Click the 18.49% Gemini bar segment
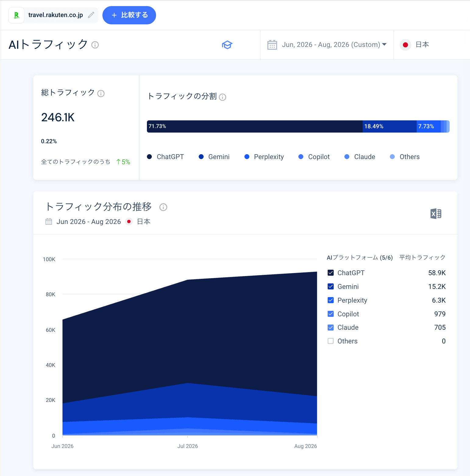This screenshot has width=470, height=476. 390,126
